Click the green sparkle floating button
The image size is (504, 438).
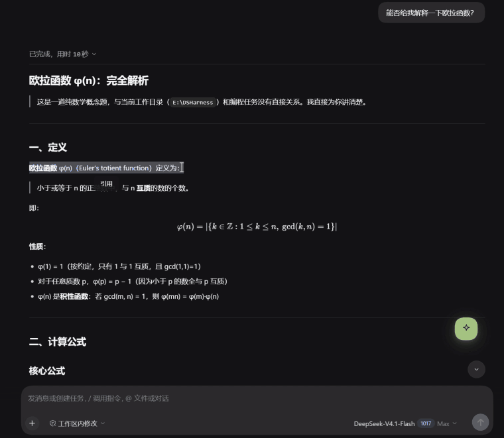pos(466,328)
